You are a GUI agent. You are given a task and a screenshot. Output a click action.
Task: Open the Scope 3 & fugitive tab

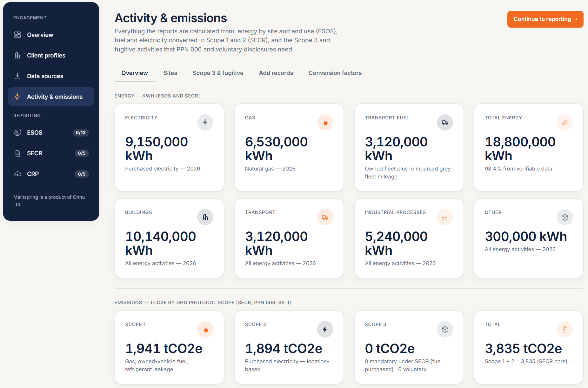point(218,73)
